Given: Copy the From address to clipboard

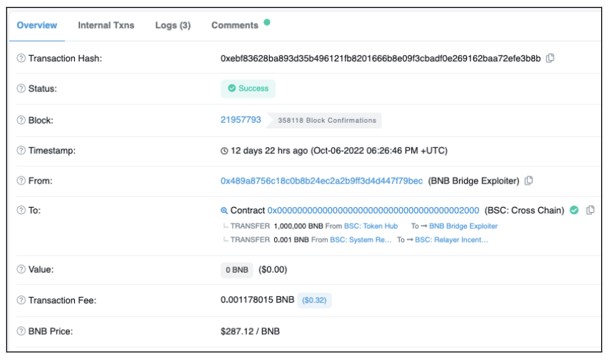Looking at the screenshot, I should click(528, 181).
